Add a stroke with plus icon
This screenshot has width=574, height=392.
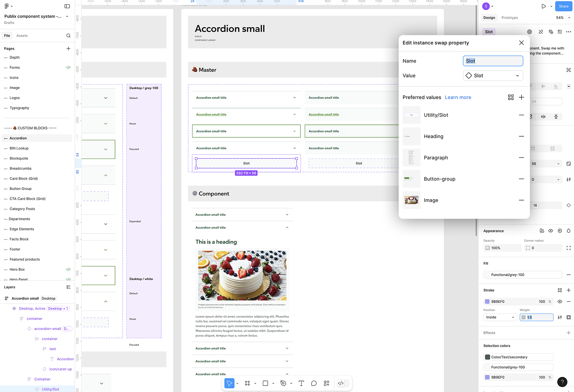pyautogui.click(x=569, y=290)
